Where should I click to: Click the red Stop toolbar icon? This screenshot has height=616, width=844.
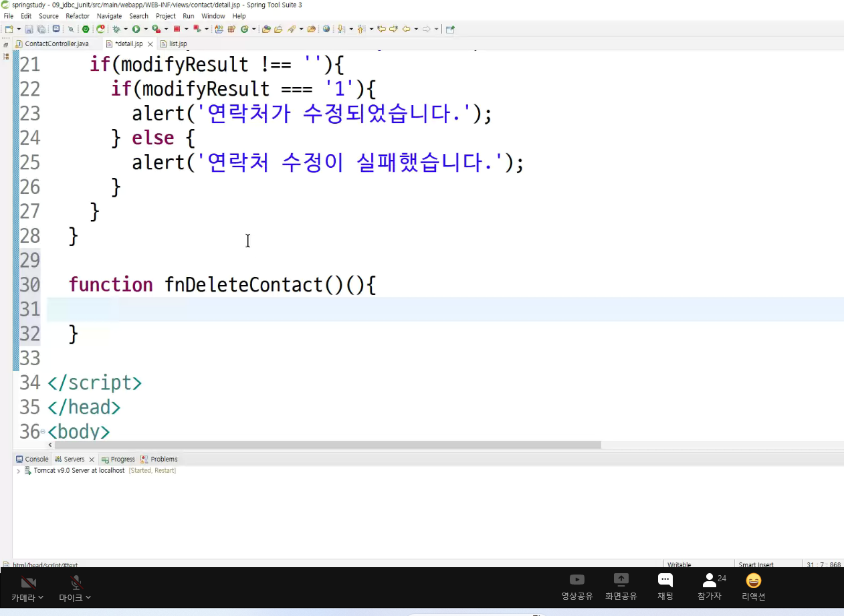(177, 29)
